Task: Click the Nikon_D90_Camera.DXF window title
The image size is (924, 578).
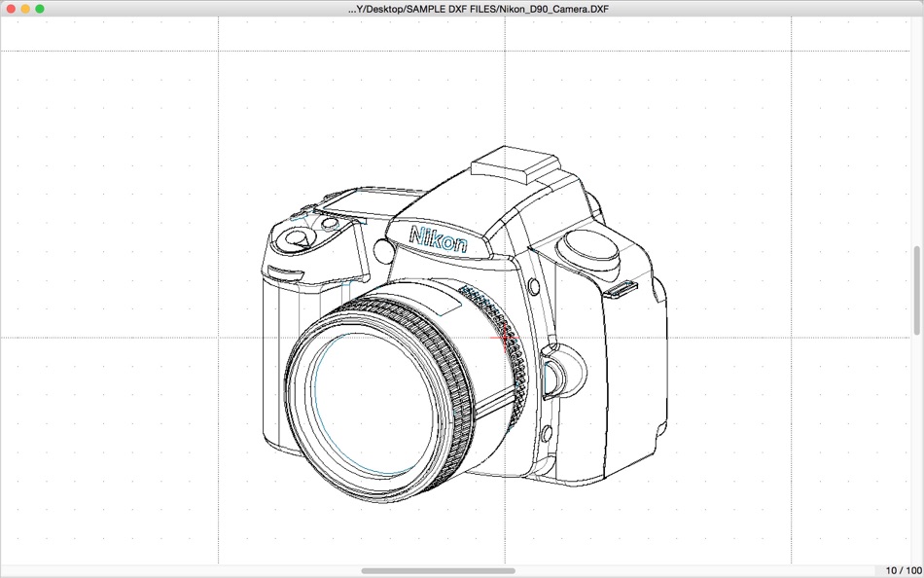Action: [x=478, y=9]
